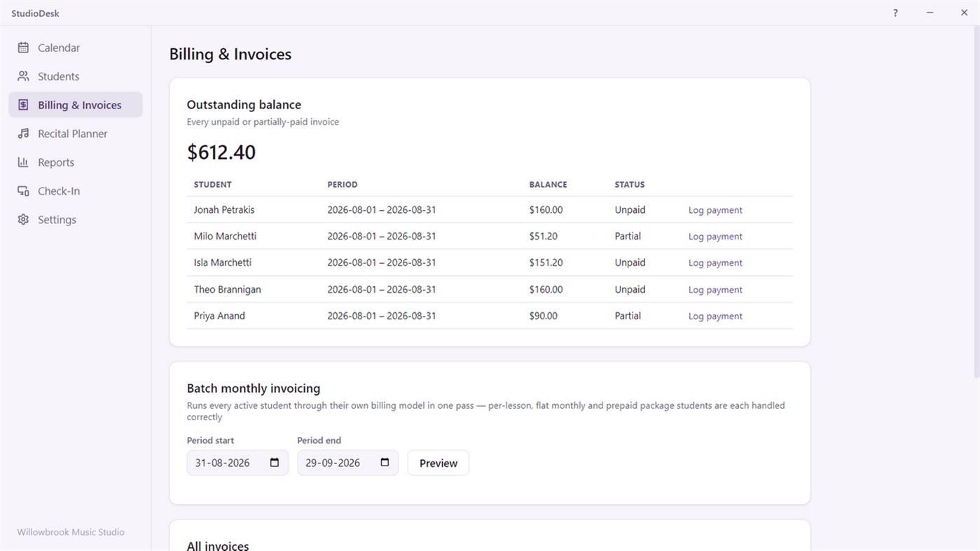Click the Billing & Invoices receipt icon

[x=23, y=105]
